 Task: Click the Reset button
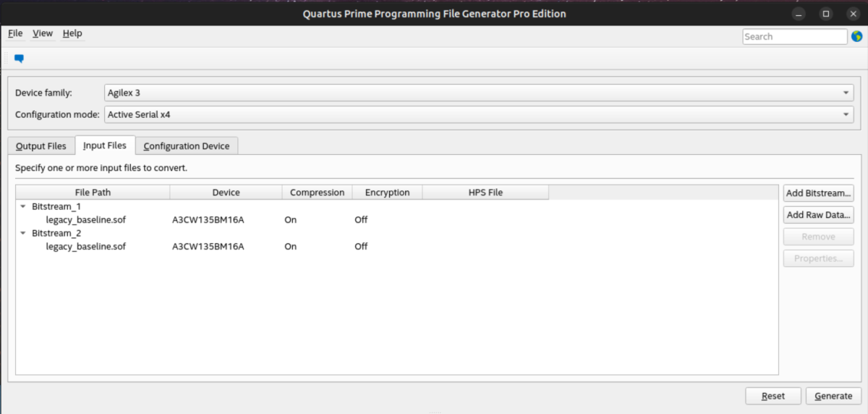[x=773, y=396]
